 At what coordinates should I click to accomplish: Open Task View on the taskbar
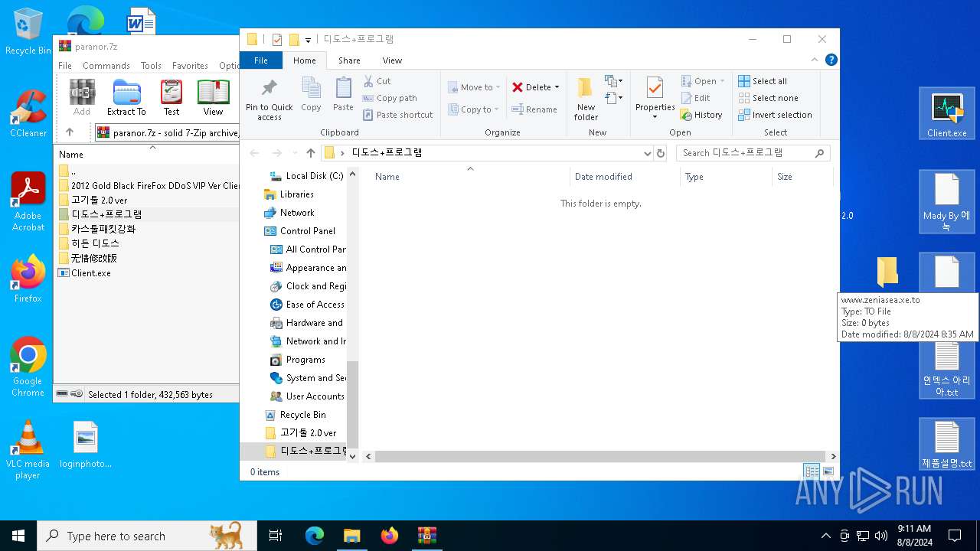point(276,536)
